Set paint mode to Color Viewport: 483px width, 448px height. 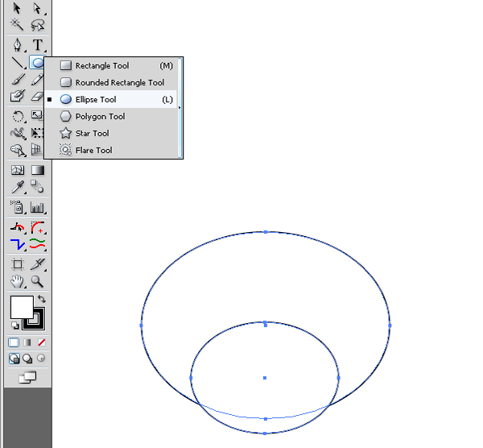point(14,342)
